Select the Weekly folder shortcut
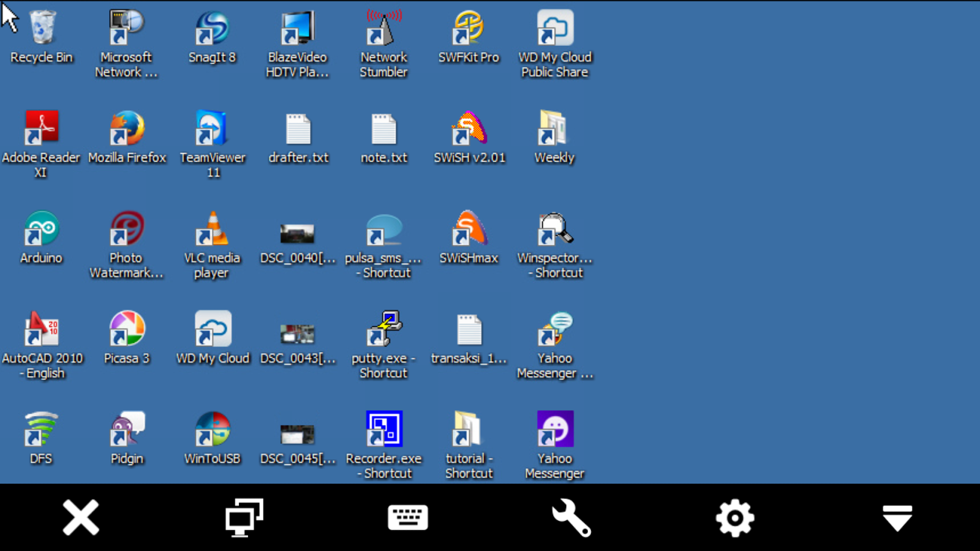Screen dimensions: 980x551 [x=554, y=129]
